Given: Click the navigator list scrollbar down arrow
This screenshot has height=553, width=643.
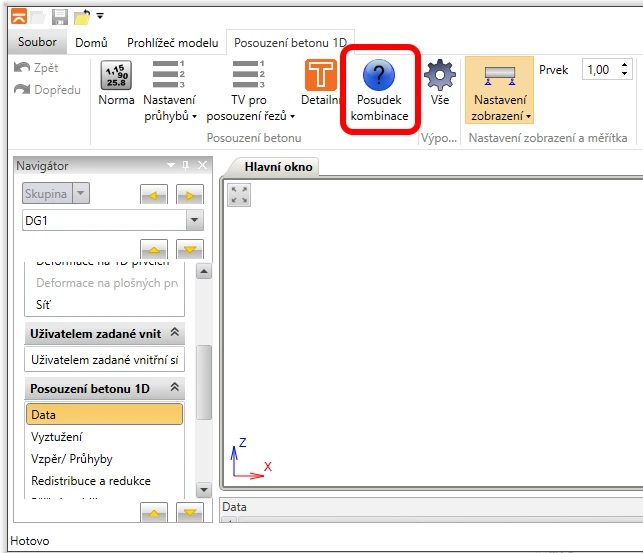Looking at the screenshot, I should [x=204, y=490].
